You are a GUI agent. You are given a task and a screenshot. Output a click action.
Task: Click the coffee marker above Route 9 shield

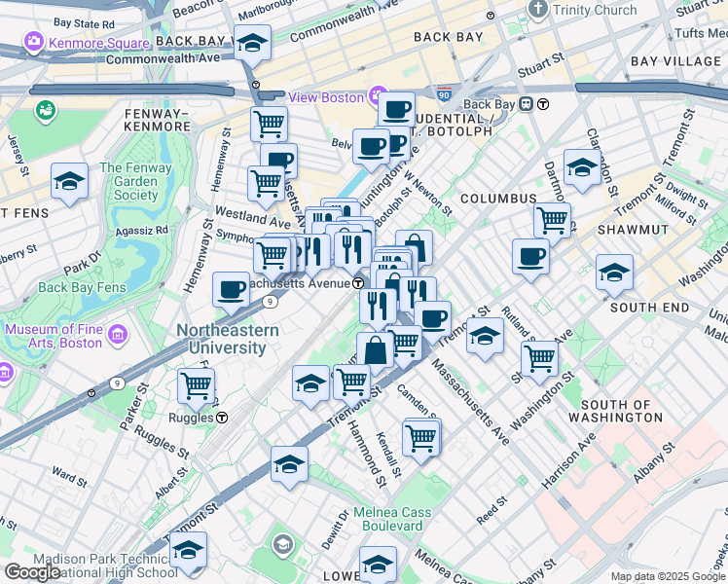point(232,291)
